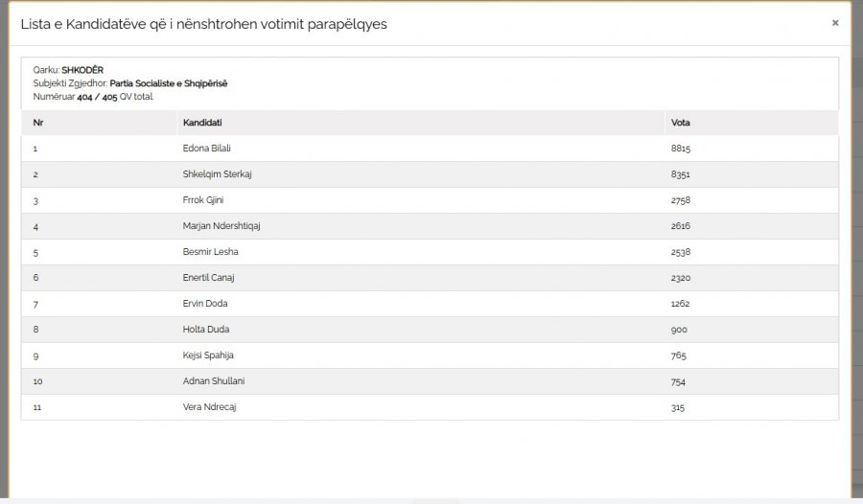Select candidate Shkelqim Sterkaj
The height and width of the screenshot is (504, 863).
pyautogui.click(x=217, y=174)
